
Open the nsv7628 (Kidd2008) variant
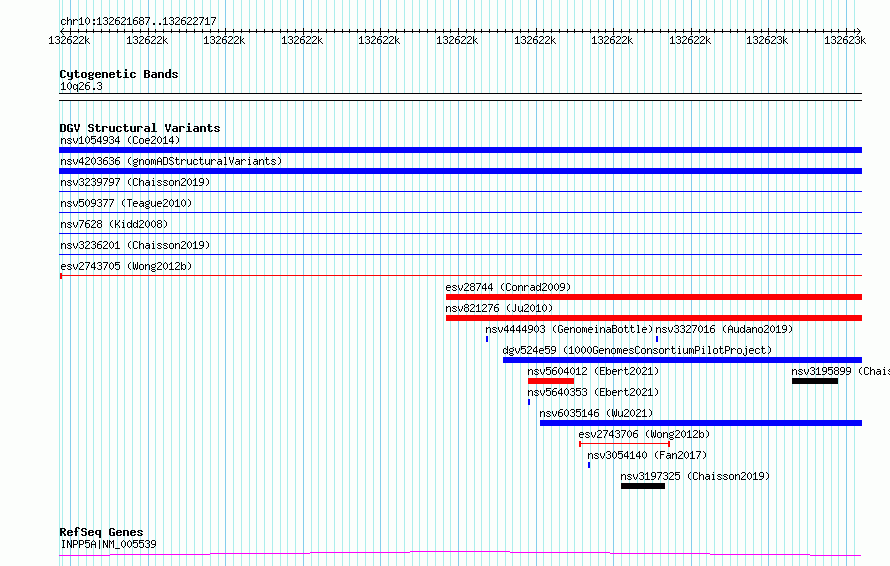(114, 224)
